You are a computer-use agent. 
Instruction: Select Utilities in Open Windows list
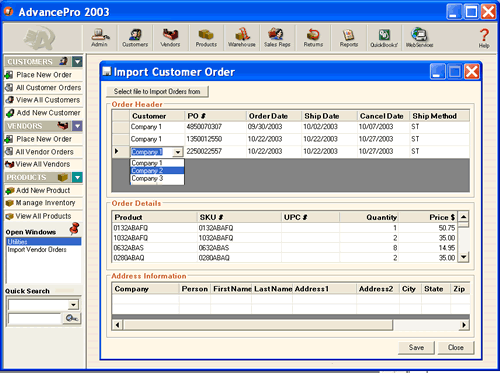point(44,242)
